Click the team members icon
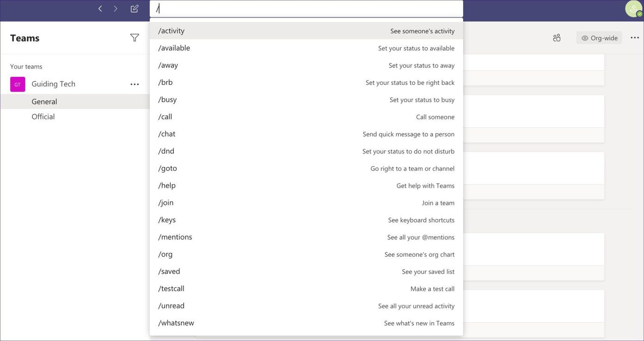644x341 pixels. pos(557,38)
